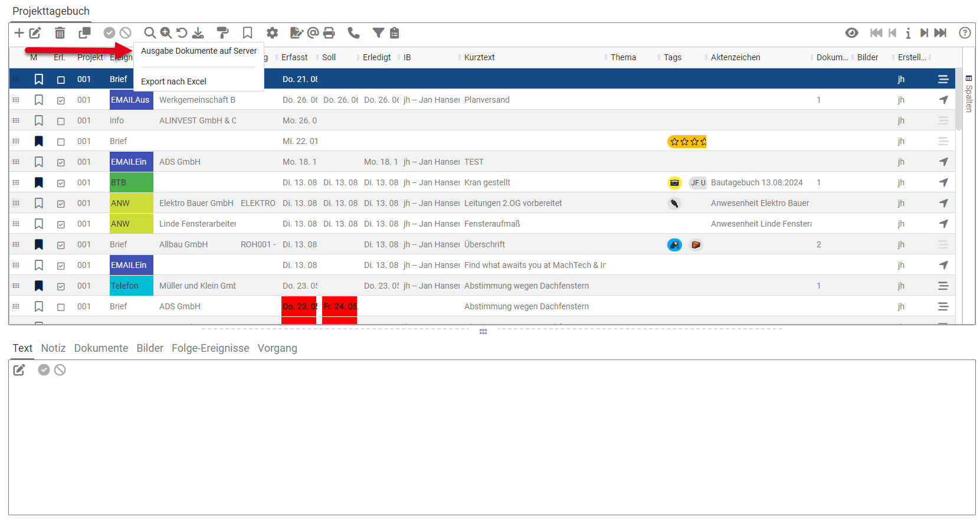The image size is (980, 520).
Task: Click the red Soll date cell 'Fr. 24. 05'
Action: coord(340,306)
